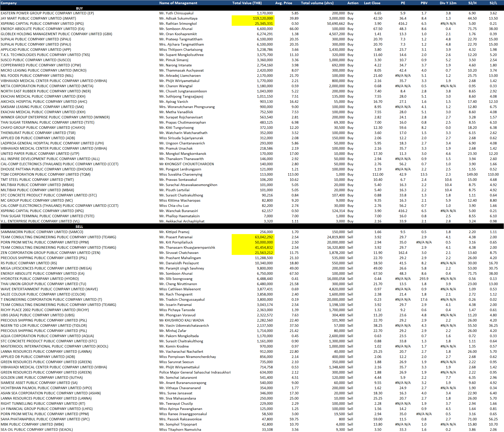Screen dimensions: 504x432
Task: Click the Div Y 12m header
Action: [x=448, y=3]
